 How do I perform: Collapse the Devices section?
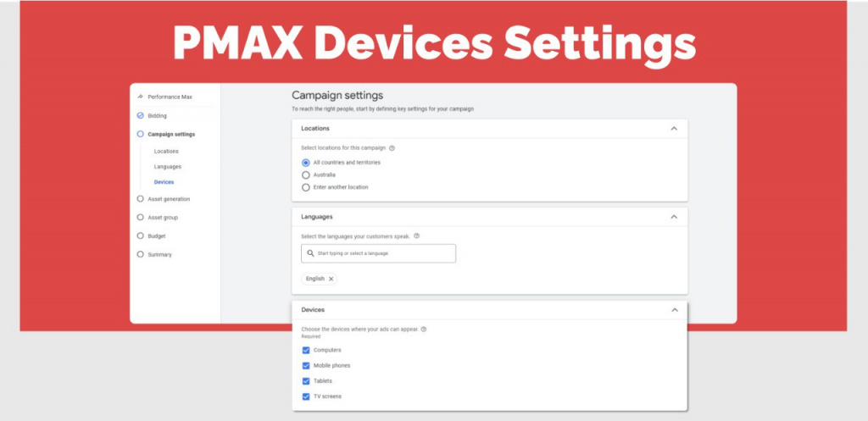pos(674,310)
